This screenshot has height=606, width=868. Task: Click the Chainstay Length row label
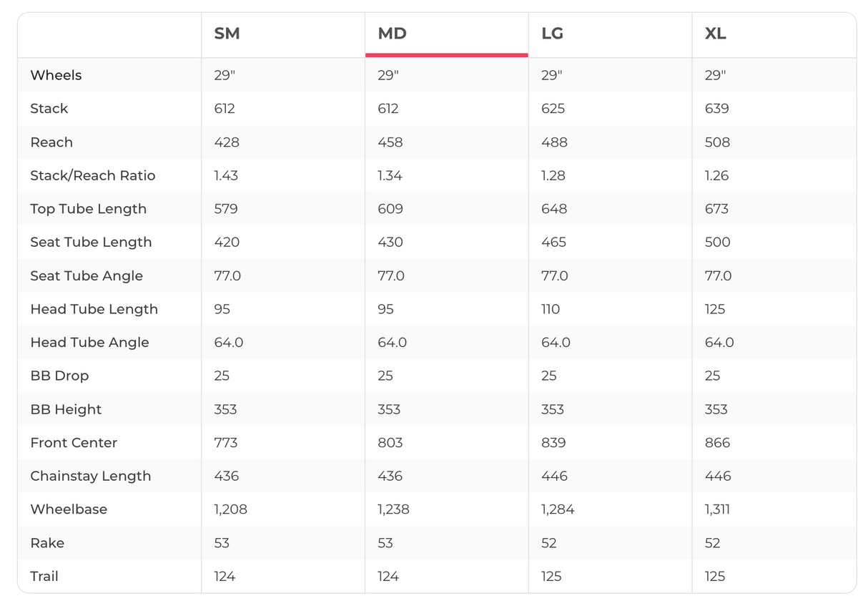[90, 476]
